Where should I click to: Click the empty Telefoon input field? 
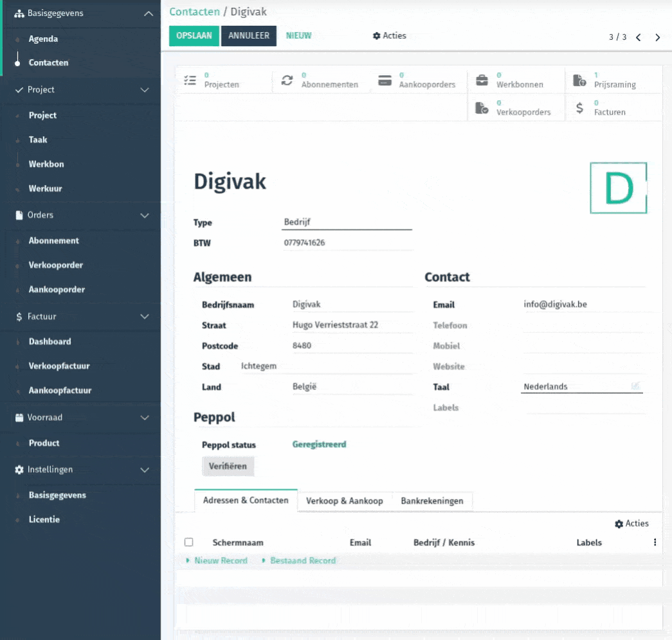583,326
